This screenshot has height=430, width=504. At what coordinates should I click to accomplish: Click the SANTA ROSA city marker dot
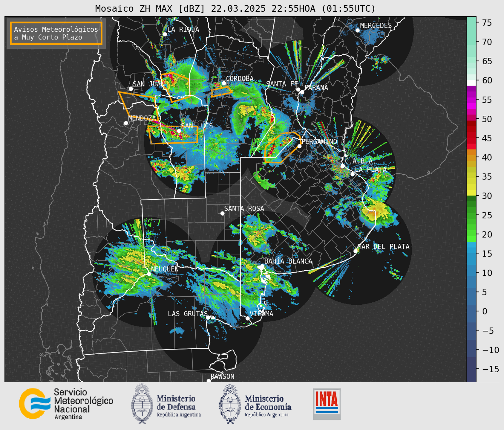point(222,213)
